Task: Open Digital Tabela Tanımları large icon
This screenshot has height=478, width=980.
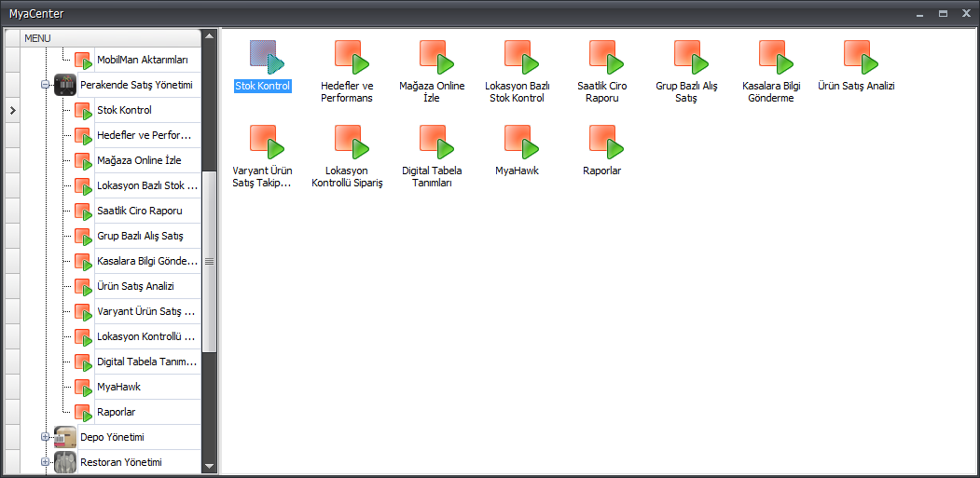Action: (x=437, y=142)
